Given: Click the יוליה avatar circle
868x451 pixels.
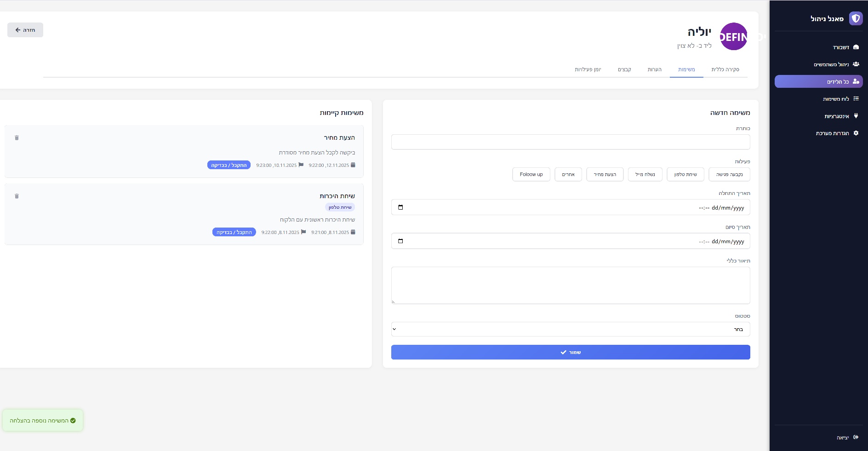Looking at the screenshot, I should tap(733, 37).
